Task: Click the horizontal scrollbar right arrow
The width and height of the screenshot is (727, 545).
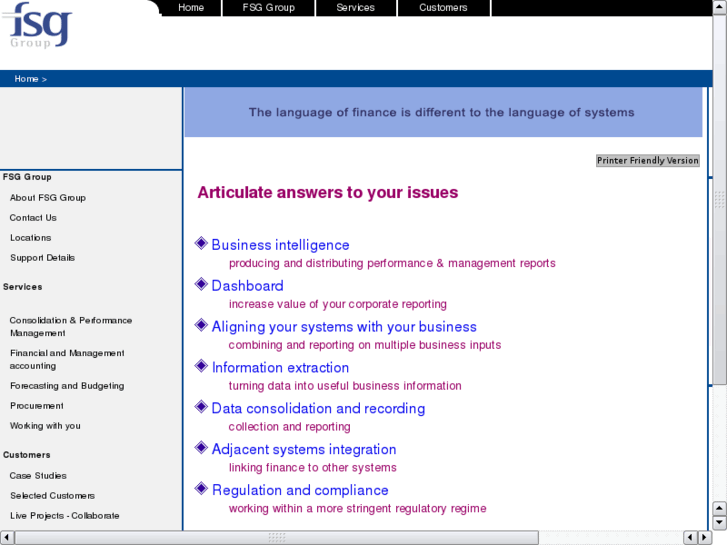Action: pyautogui.click(x=704, y=538)
